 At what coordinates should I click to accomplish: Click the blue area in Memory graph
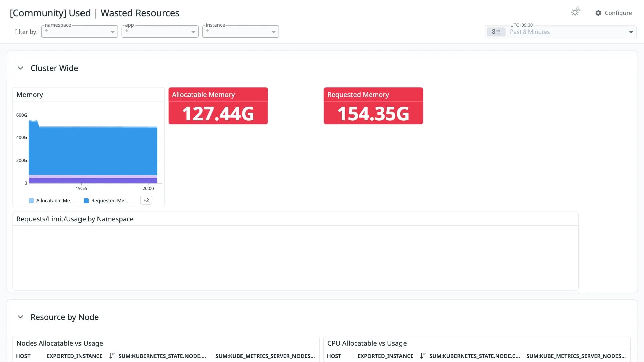(93, 151)
